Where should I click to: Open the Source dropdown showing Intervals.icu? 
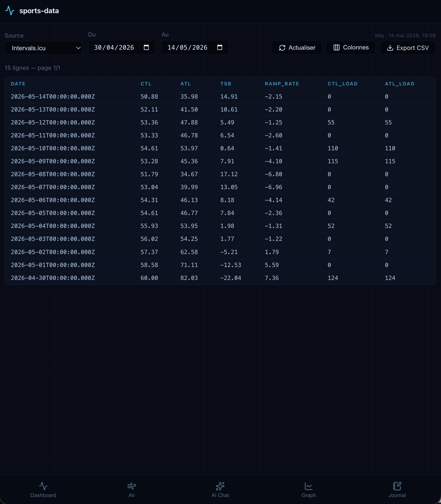[x=43, y=48]
